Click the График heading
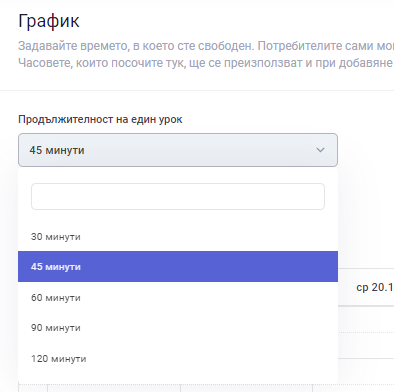Viewport: 394px width, 392px height. coord(49,21)
